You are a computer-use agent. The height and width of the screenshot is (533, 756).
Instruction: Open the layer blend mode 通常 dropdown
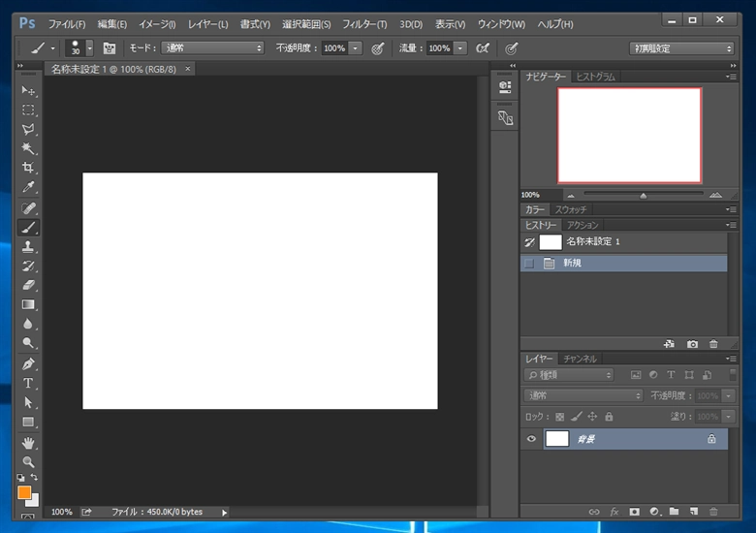pos(583,395)
